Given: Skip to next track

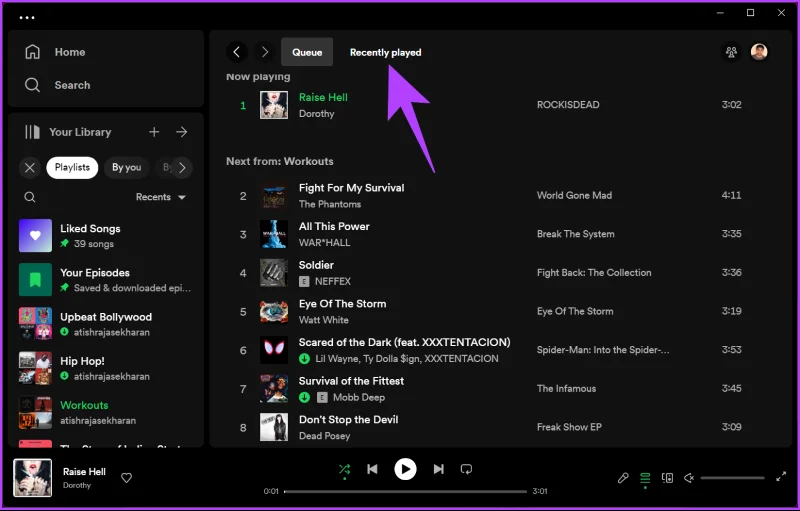Looking at the screenshot, I should click(438, 469).
